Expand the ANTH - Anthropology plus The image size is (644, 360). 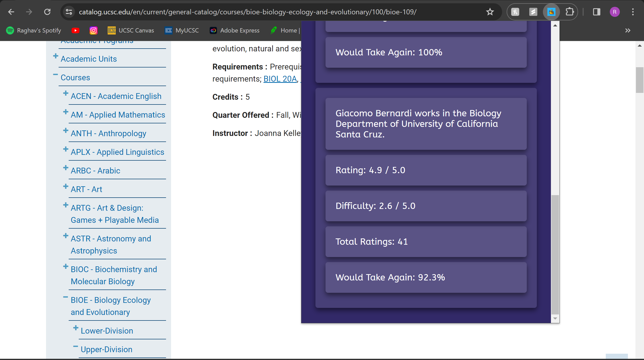coord(66,130)
